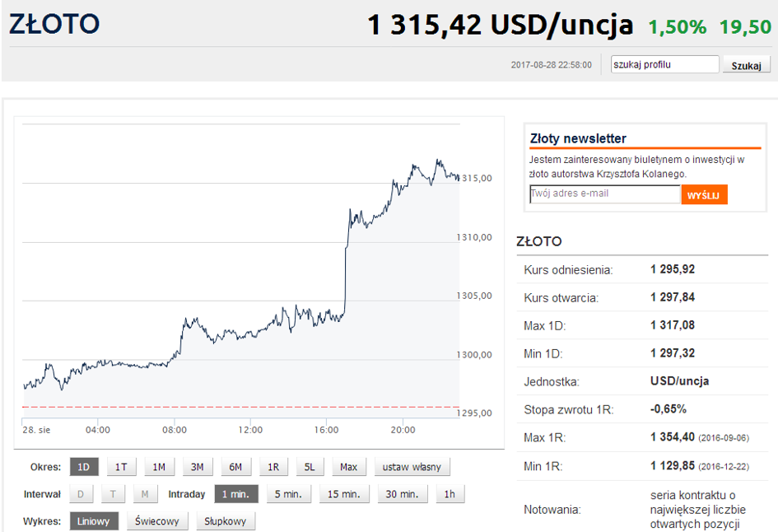
Task: Open 'ustaw własny' custom range
Action: [412, 467]
